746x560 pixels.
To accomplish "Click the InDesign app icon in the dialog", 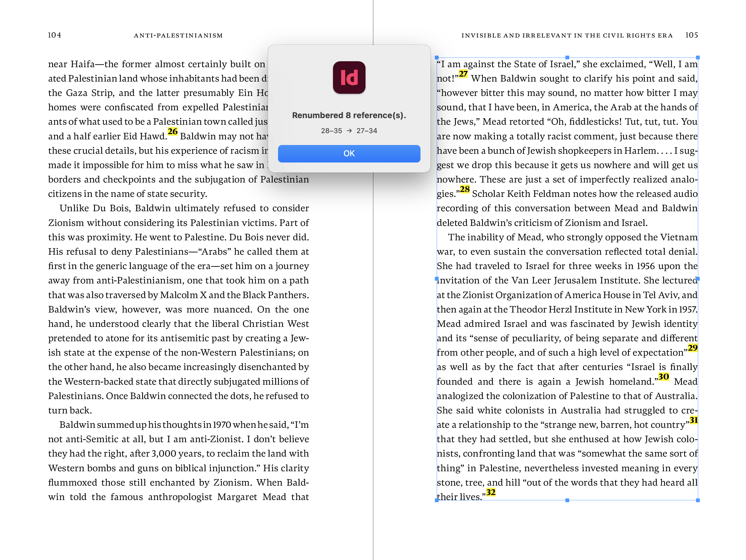I will tap(349, 77).
